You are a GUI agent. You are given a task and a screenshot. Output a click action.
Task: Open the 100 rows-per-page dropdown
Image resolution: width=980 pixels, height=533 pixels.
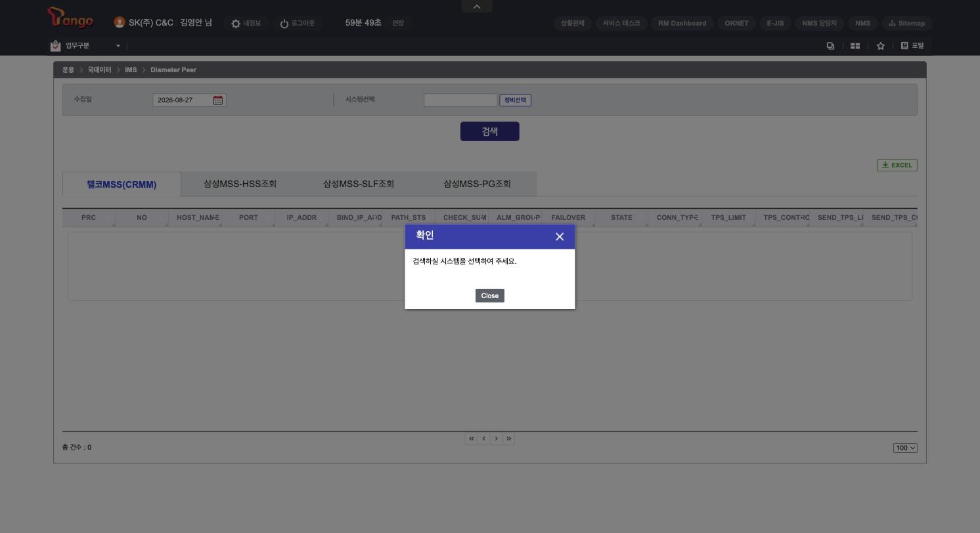(x=905, y=448)
